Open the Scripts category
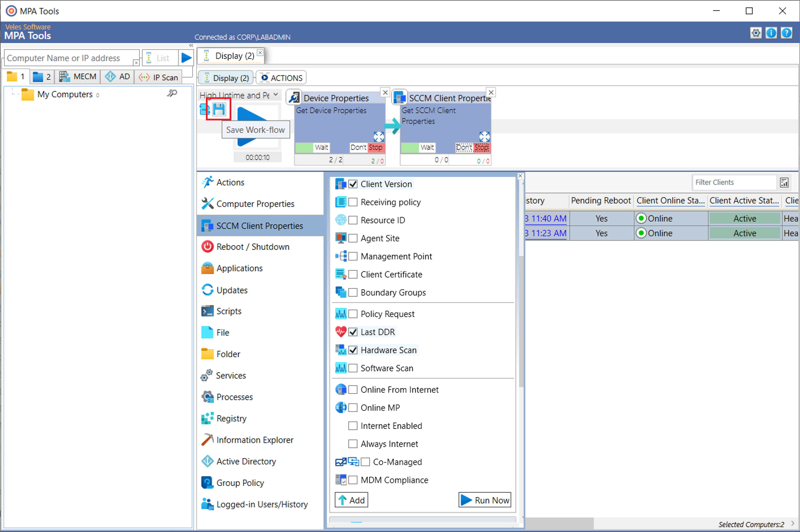 pos(260,311)
